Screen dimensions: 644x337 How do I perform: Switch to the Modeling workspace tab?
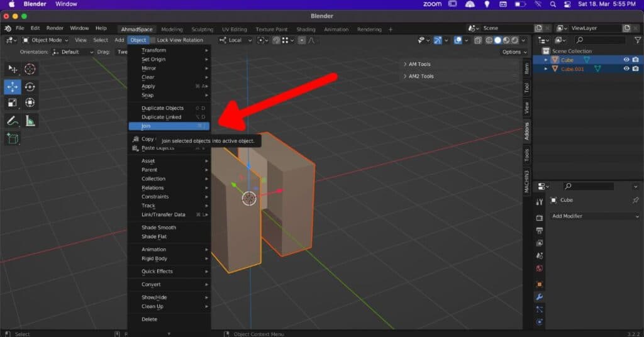pos(172,29)
